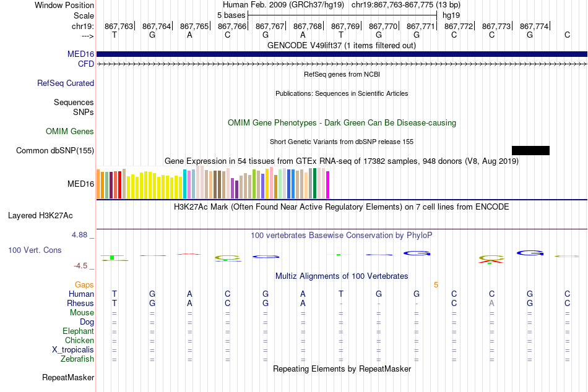Click the 867,771 ruler position
The width and height of the screenshot is (588, 392).
[421, 26]
